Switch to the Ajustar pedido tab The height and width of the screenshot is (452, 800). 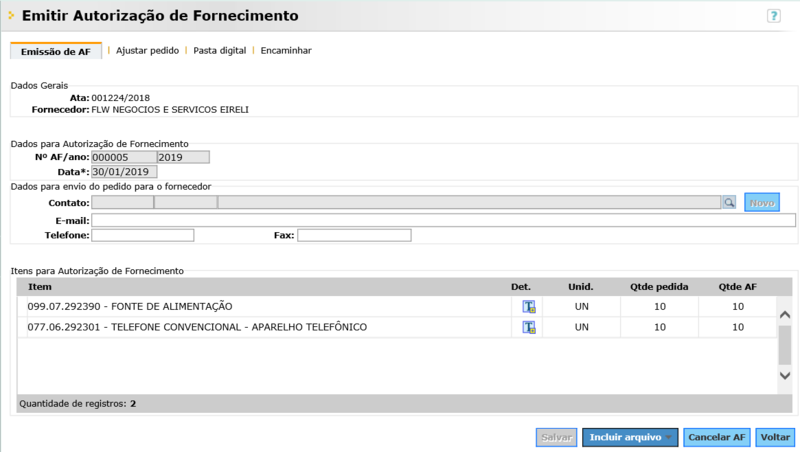(147, 50)
